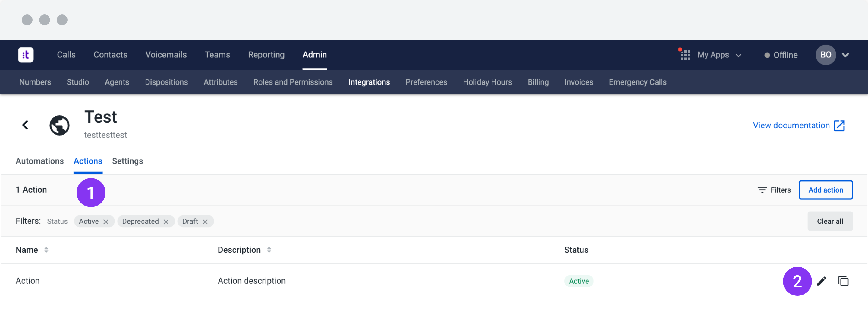Open Roles and Permissions submenu item
The width and height of the screenshot is (868, 332).
pos(293,82)
